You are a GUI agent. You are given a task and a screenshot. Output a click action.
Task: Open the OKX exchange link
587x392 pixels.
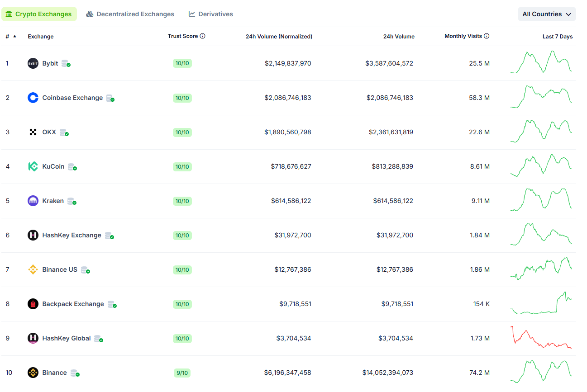click(49, 132)
